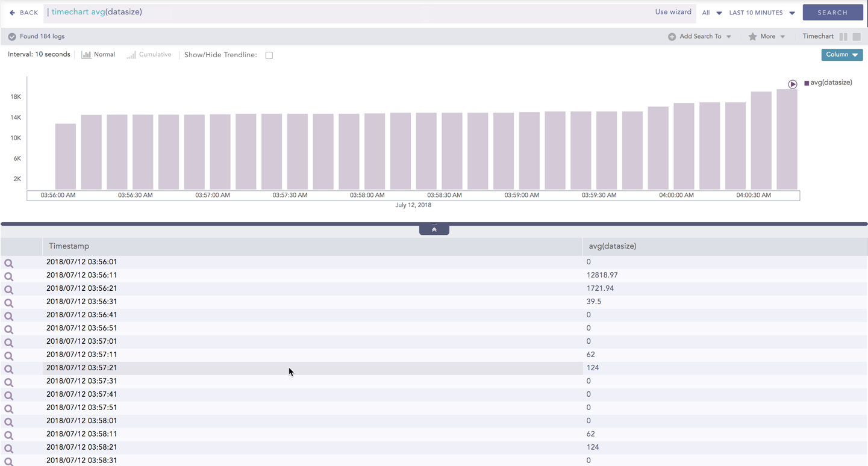Image resolution: width=868 pixels, height=466 pixels.
Task: Click the star icon next to More
Action: tap(752, 37)
